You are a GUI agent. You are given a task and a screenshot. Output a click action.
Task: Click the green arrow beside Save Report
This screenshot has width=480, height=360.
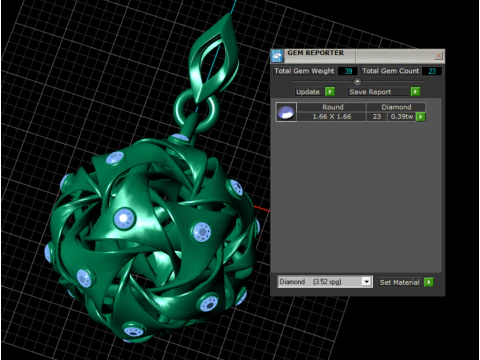415,92
